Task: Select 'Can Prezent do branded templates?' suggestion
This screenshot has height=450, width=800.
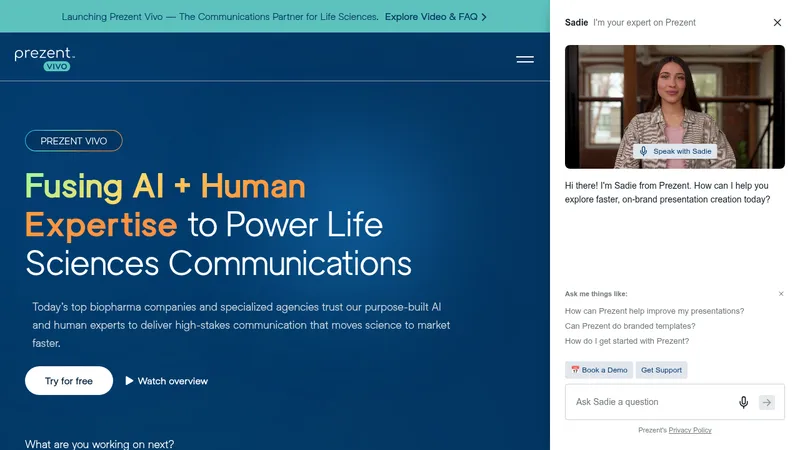Action: (630, 326)
